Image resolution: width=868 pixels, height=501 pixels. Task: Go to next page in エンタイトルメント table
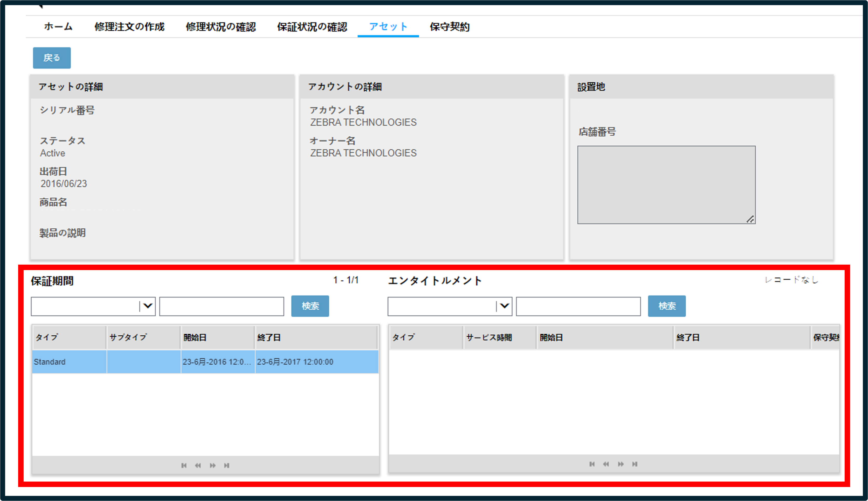[621, 464]
